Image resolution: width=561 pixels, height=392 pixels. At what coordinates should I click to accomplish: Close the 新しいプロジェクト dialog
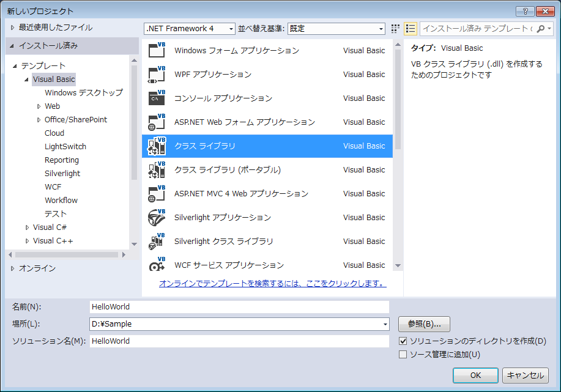tap(545, 11)
